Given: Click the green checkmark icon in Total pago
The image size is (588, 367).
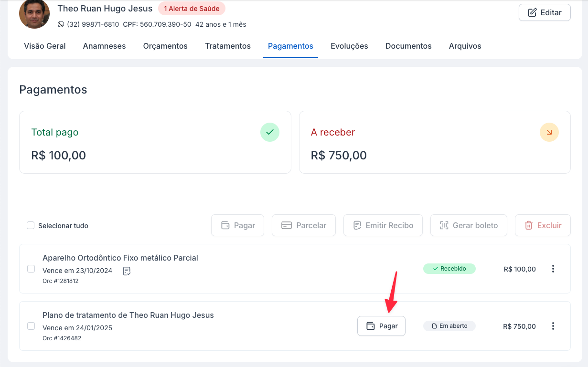Looking at the screenshot, I should [269, 132].
